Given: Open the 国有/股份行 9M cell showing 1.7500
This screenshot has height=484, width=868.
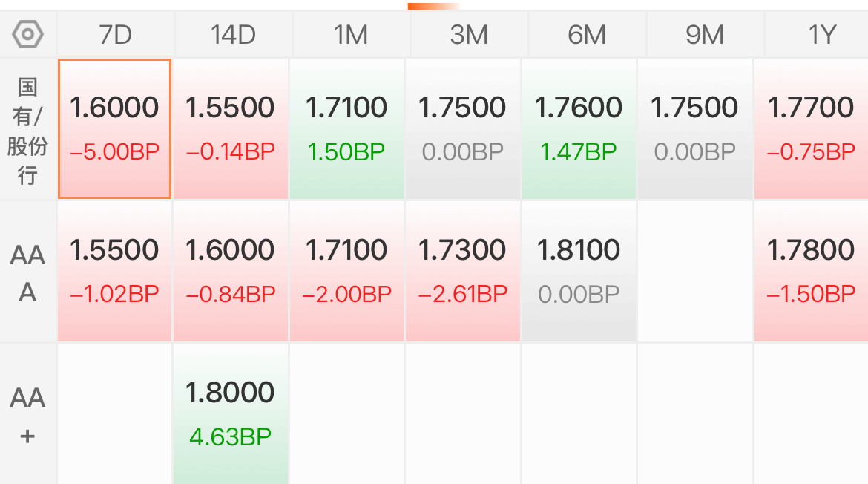Looking at the screenshot, I should (694, 129).
